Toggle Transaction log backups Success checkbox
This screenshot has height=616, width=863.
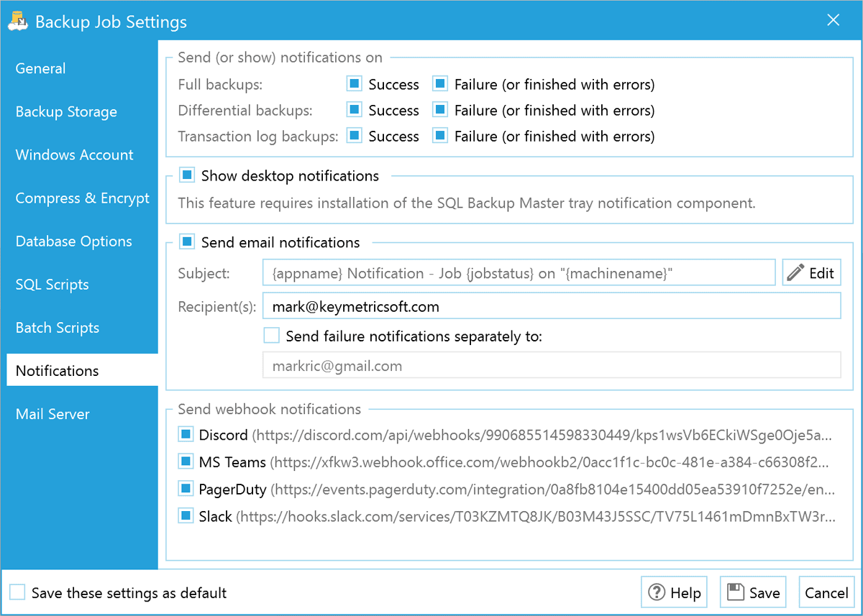354,136
